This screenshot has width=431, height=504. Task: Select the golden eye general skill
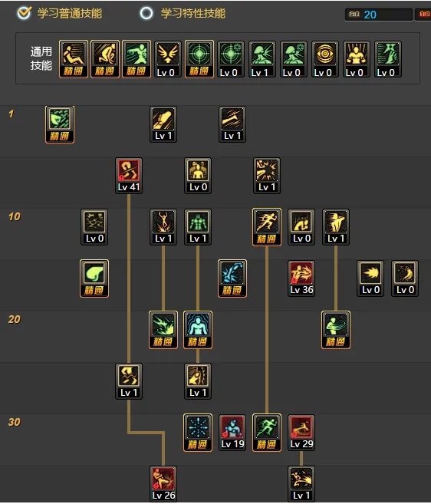pyautogui.click(x=325, y=59)
